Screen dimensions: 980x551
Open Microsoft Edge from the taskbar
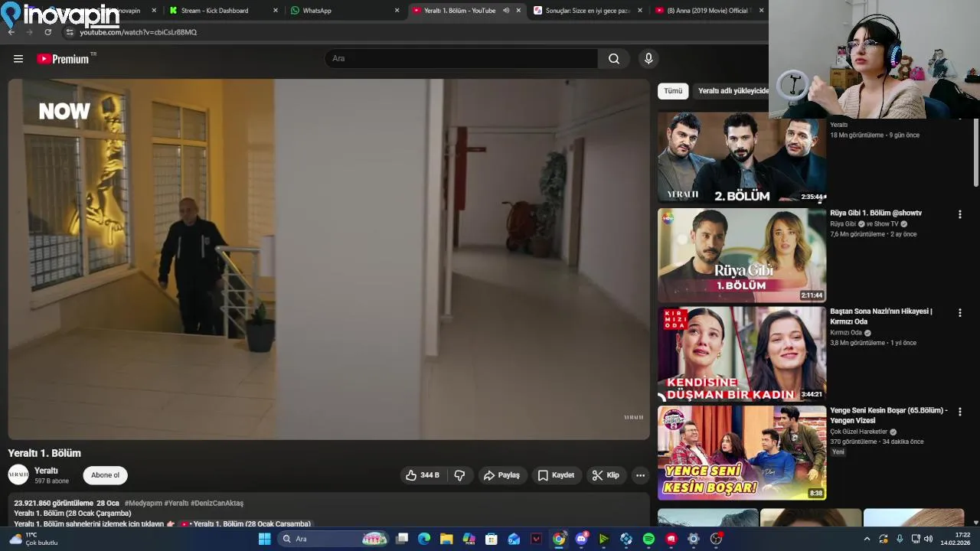pos(424,539)
